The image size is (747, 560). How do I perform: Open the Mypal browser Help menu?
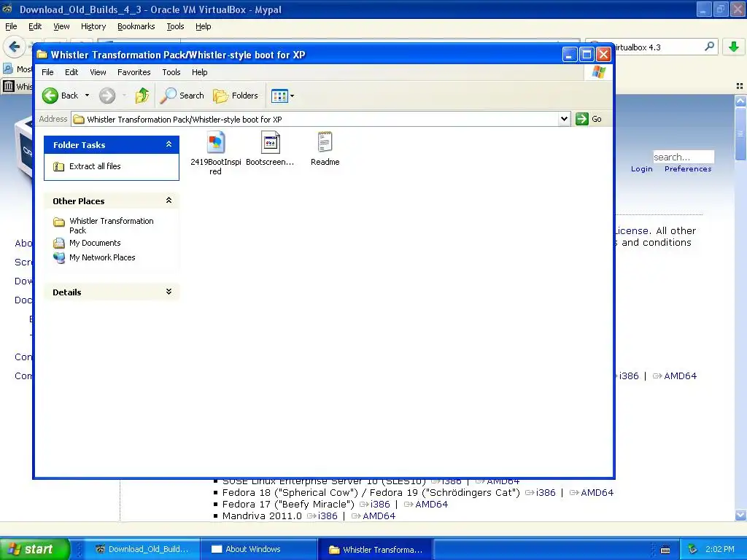click(204, 27)
